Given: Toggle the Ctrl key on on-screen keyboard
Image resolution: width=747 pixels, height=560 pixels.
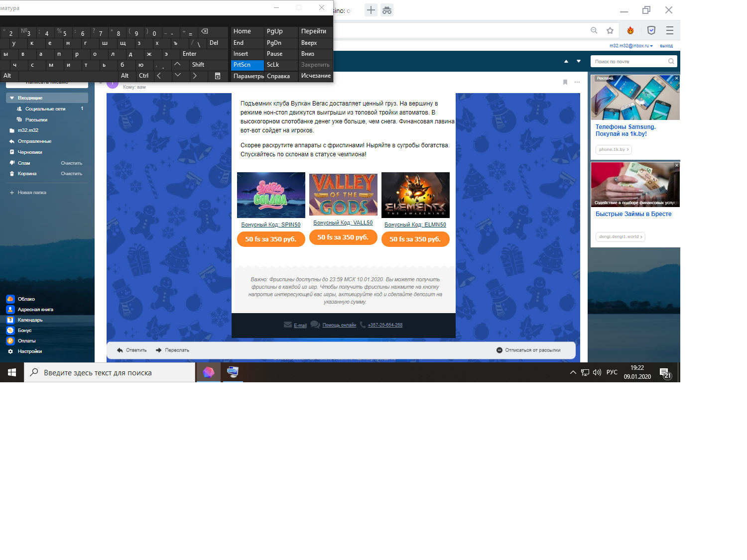Looking at the screenshot, I should click(x=144, y=76).
